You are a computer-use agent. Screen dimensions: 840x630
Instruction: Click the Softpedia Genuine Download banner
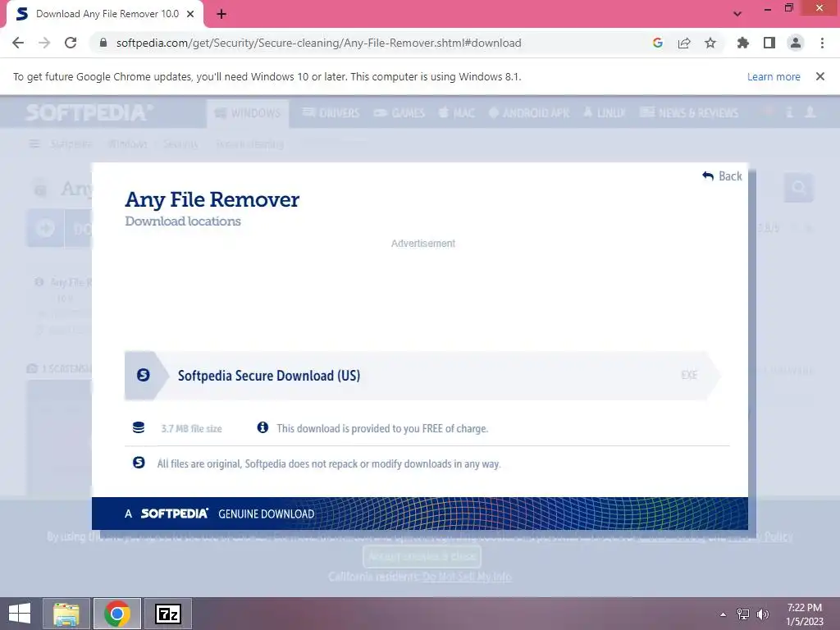pyautogui.click(x=419, y=514)
